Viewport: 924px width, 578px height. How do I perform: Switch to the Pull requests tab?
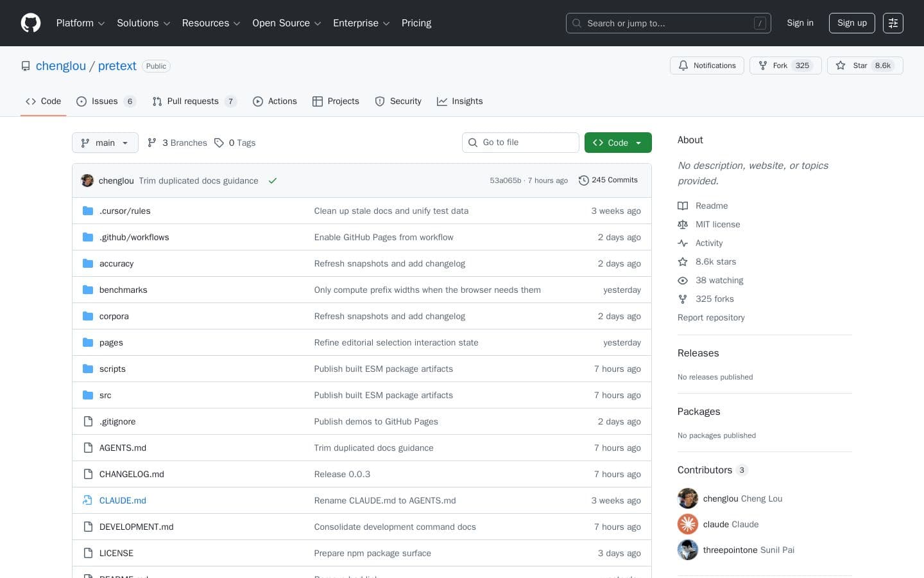tap(193, 101)
